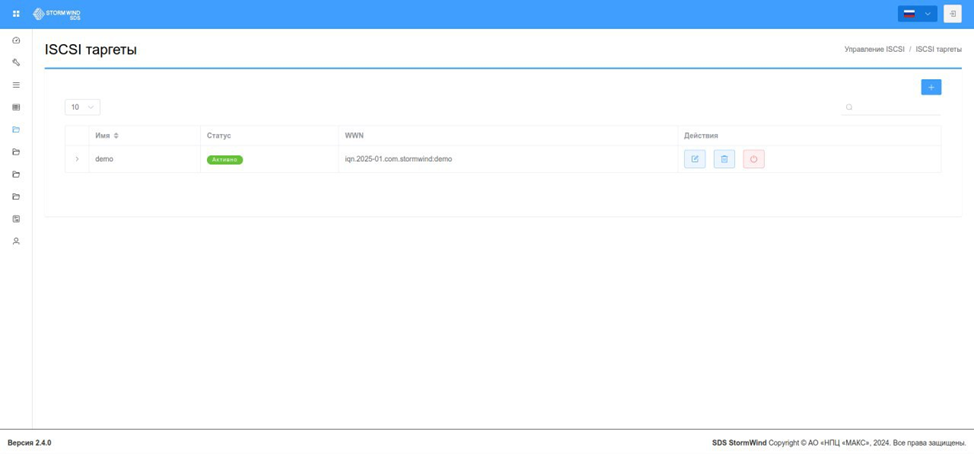Click the ISCSI таргеты page title

pyautogui.click(x=91, y=50)
